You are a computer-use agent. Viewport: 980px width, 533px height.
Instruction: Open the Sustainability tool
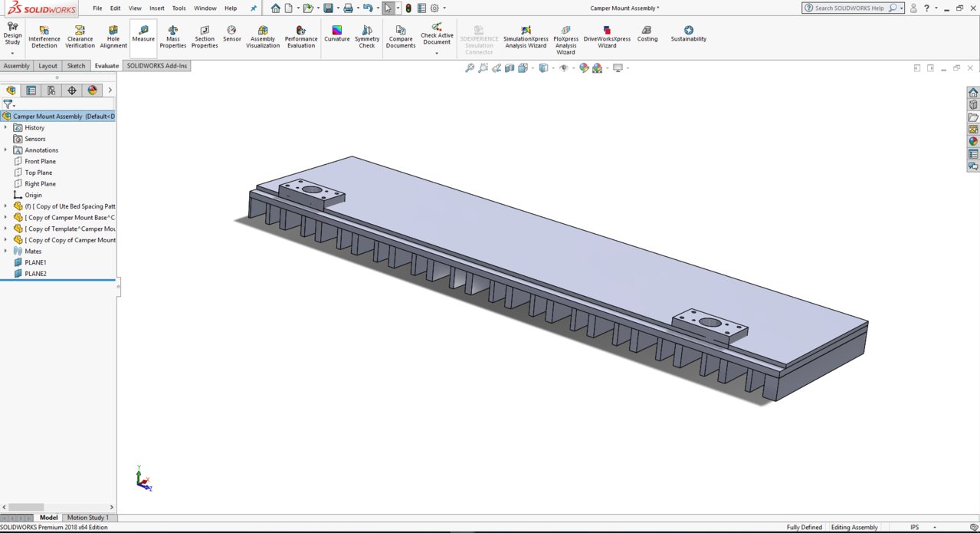point(689,35)
